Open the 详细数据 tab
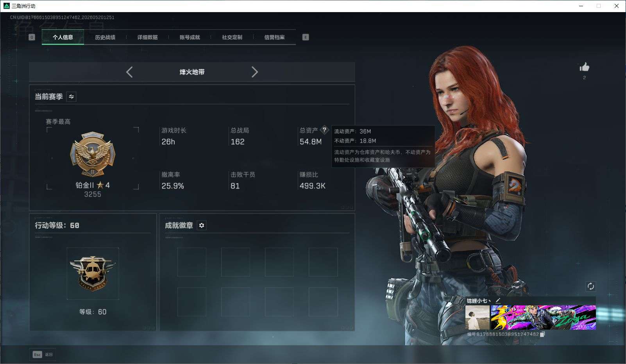 pos(147,37)
